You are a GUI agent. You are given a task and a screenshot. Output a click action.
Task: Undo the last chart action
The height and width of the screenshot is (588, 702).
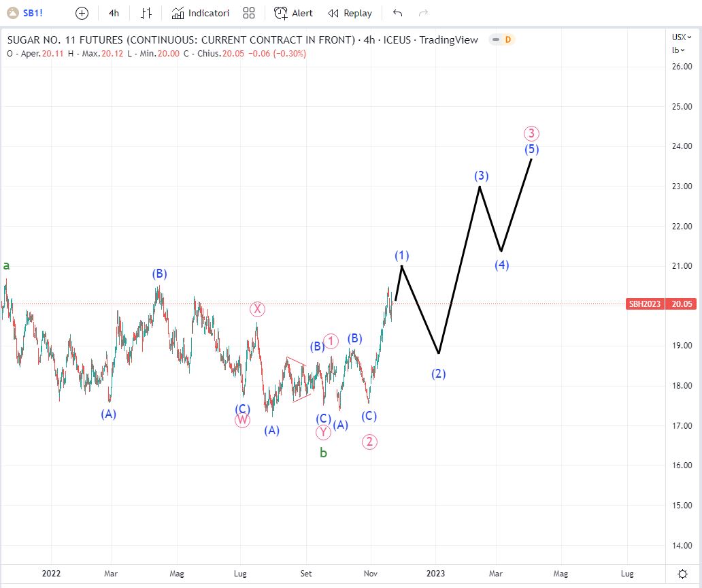click(397, 14)
